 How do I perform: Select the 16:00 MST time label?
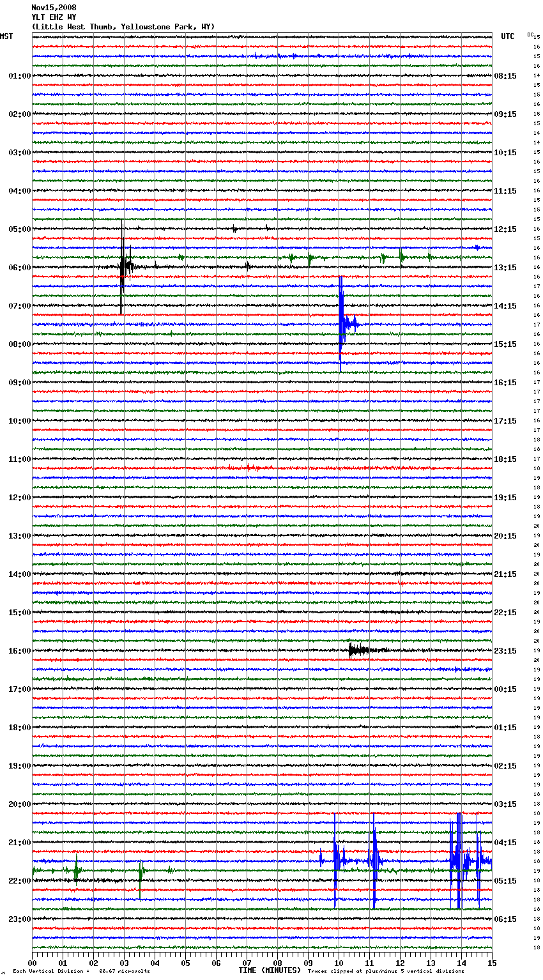click(x=20, y=651)
